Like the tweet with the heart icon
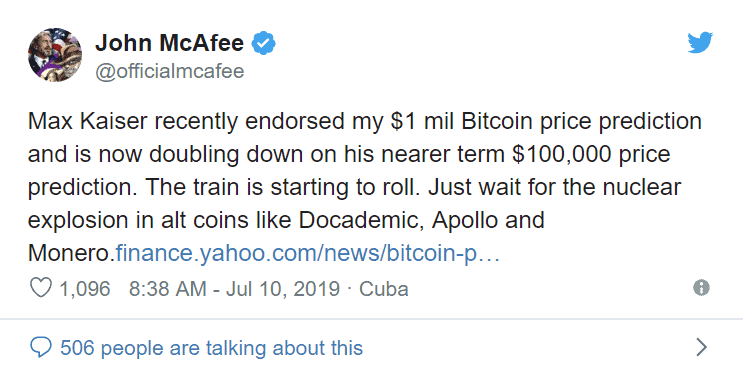This screenshot has width=743, height=372. [x=41, y=288]
